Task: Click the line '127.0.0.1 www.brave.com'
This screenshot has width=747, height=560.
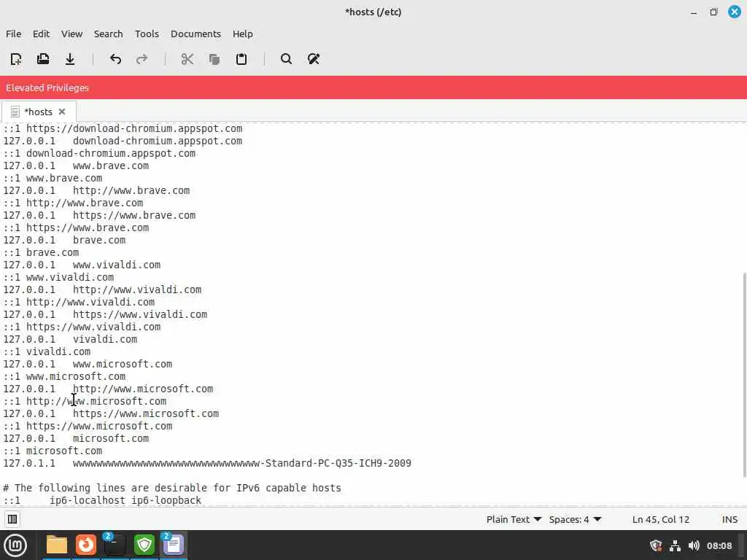Action: [76, 166]
